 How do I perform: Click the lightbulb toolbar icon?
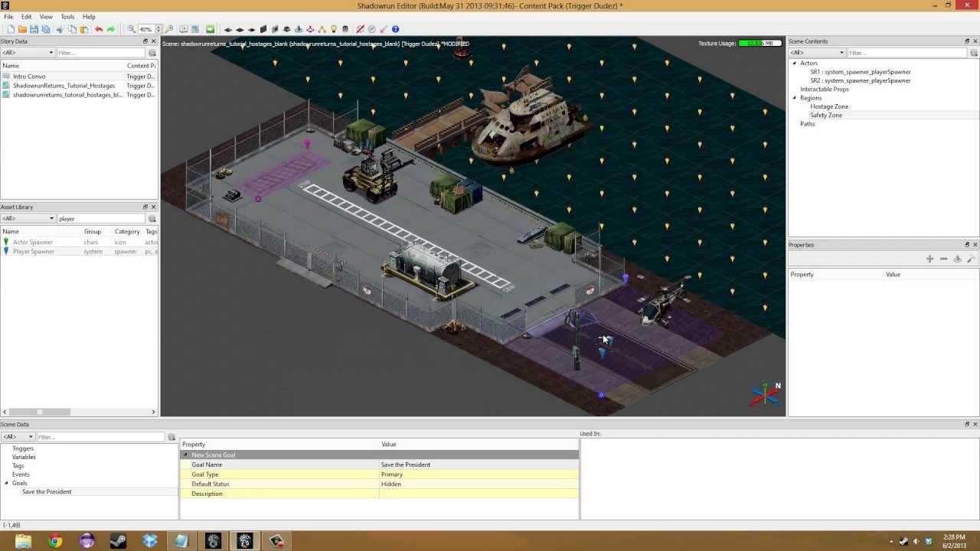pos(334,29)
